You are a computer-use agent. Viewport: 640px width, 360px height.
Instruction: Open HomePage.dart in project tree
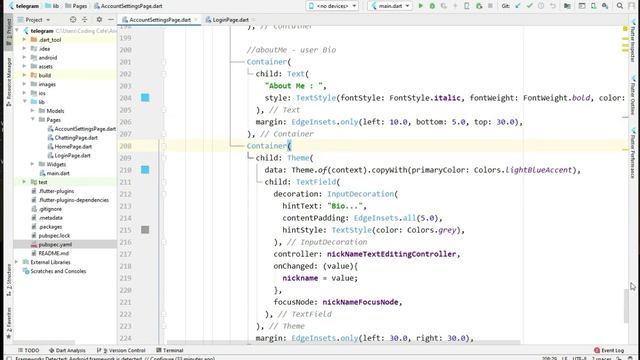73,147
